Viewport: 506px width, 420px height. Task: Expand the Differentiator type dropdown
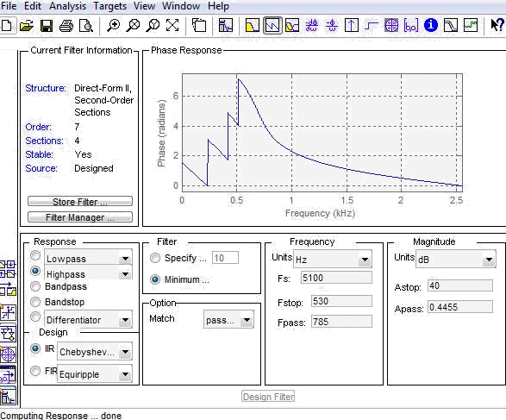[x=125, y=320]
